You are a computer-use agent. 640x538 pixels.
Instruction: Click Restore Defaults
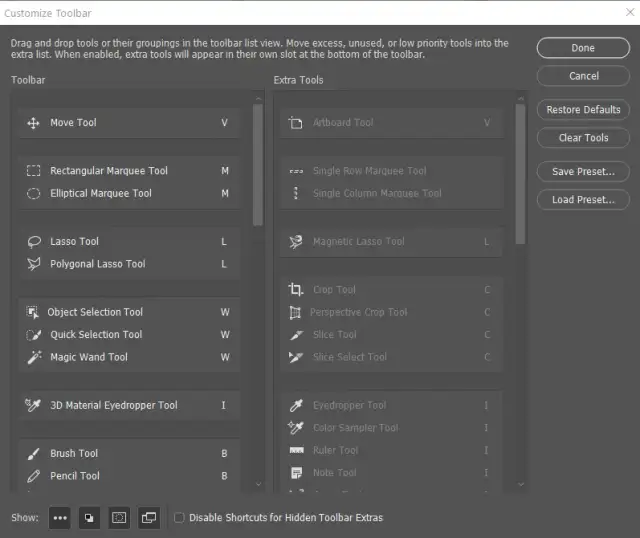tap(583, 110)
